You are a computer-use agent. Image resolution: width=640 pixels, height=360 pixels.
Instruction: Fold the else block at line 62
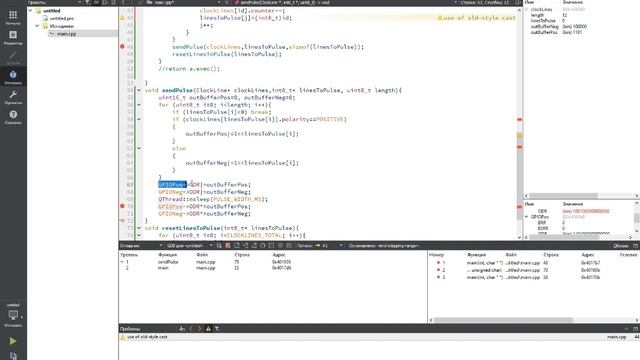pos(139,148)
